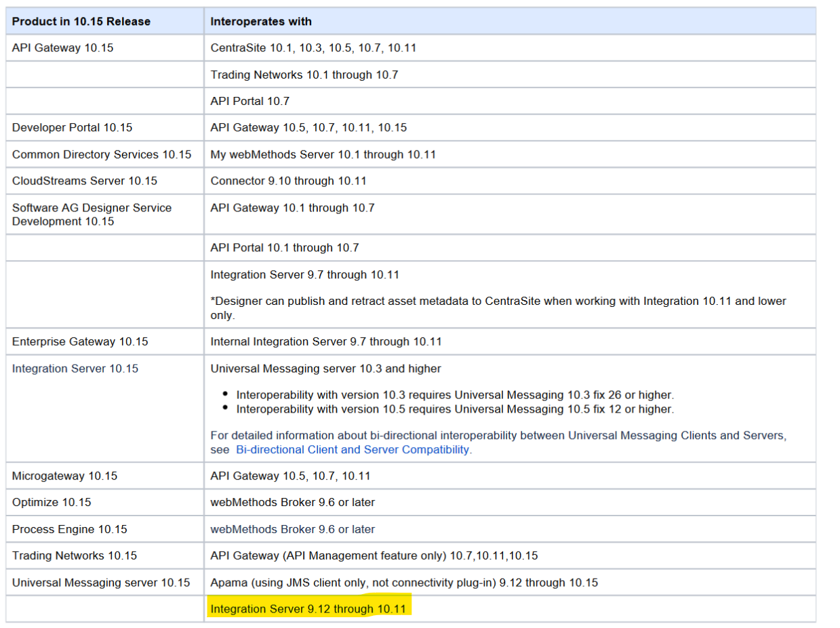Select the 'Integration Server 10.15' product cell

click(x=105, y=409)
